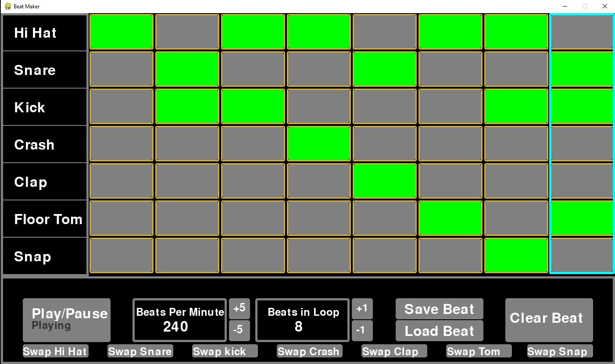Click Swap kick button
The height and width of the screenshot is (364, 615).
click(x=225, y=351)
